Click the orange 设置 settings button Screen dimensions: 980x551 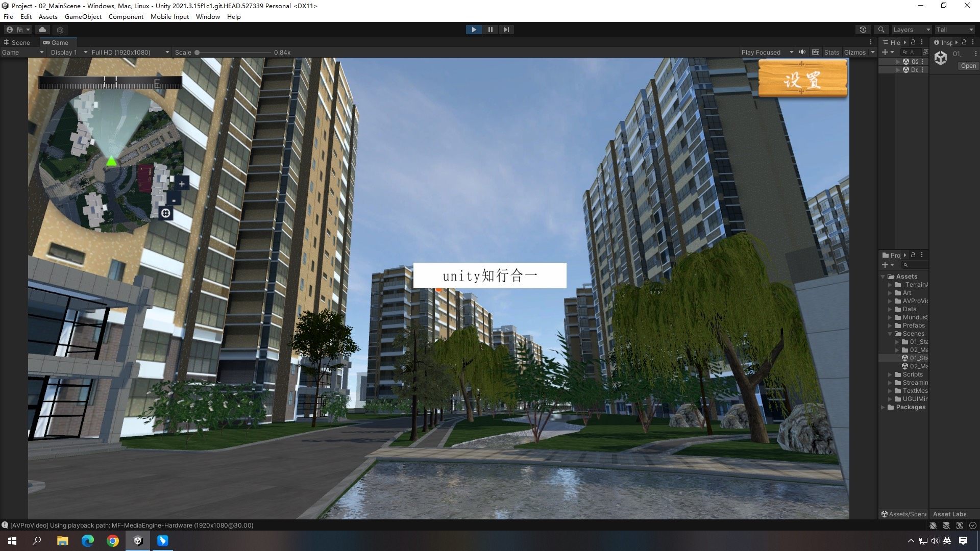(802, 79)
